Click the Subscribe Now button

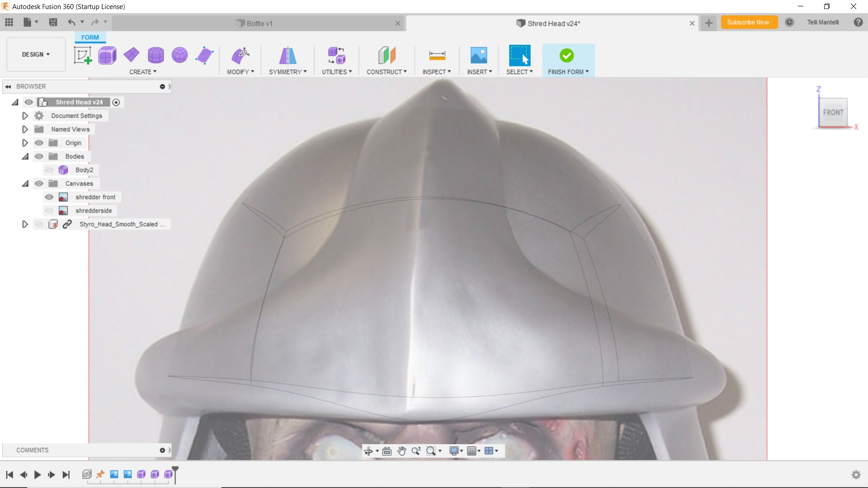pos(749,22)
